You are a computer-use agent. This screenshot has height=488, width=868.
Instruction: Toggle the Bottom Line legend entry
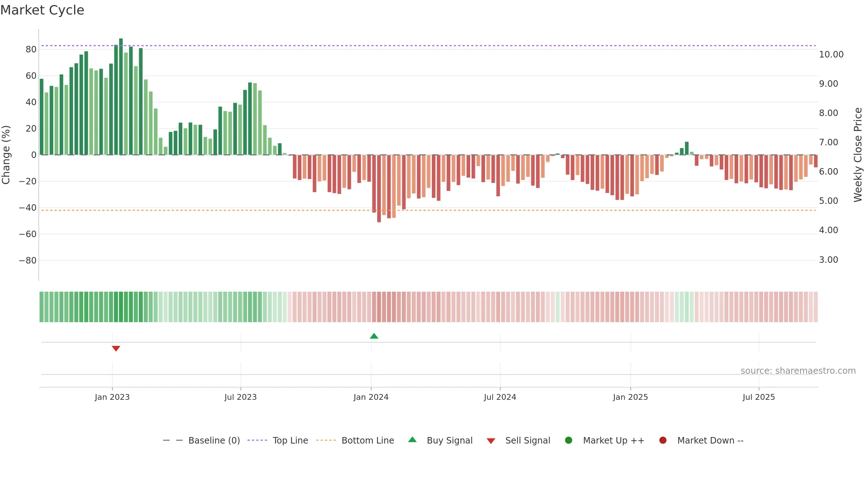pos(355,440)
